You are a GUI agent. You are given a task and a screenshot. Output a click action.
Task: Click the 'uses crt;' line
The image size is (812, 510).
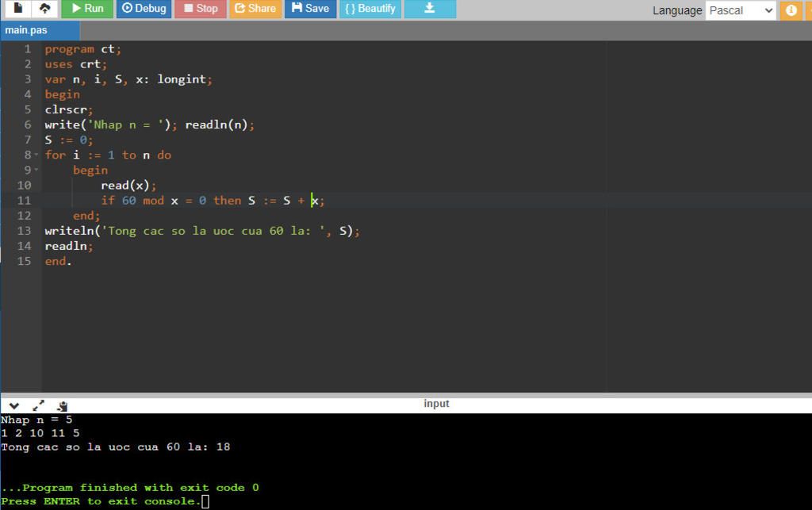(75, 64)
